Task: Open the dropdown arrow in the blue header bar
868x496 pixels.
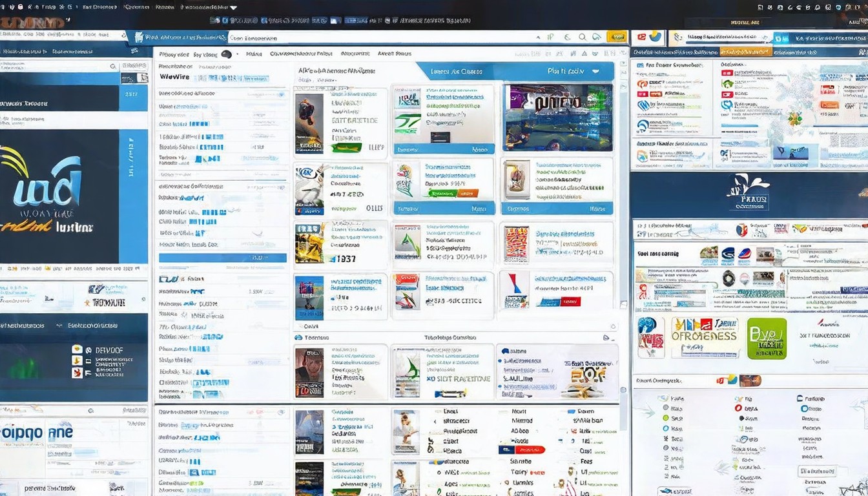Action: point(595,71)
